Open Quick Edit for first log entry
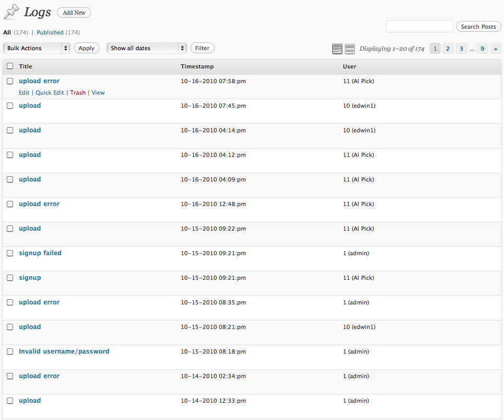Image resolution: width=504 pixels, height=420 pixels. coord(50,93)
